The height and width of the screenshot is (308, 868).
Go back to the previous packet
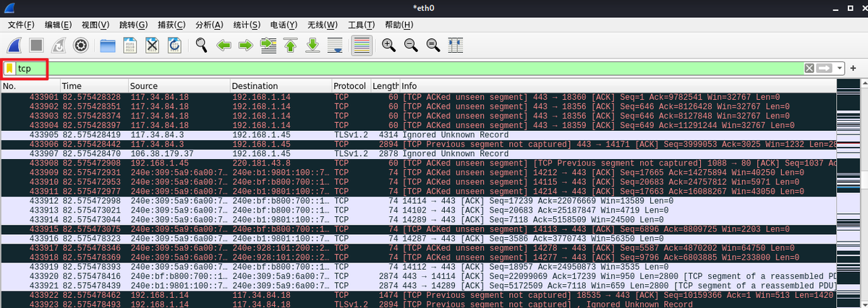tap(224, 46)
